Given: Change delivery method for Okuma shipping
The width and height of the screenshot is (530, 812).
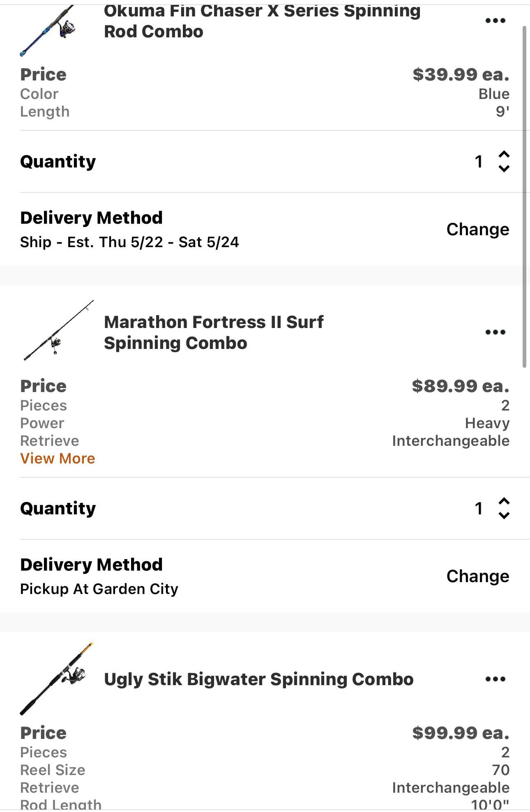Looking at the screenshot, I should pyautogui.click(x=477, y=229).
